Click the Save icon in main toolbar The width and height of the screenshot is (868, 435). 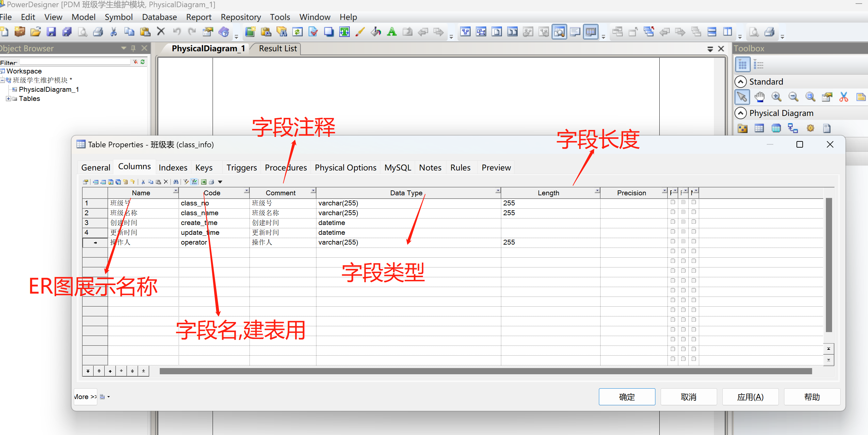click(x=51, y=32)
